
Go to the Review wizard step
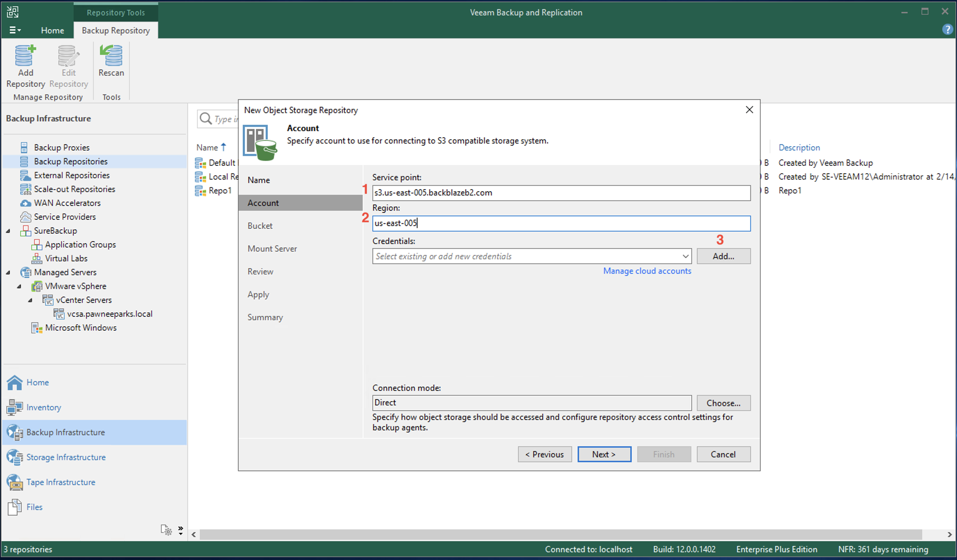click(260, 271)
